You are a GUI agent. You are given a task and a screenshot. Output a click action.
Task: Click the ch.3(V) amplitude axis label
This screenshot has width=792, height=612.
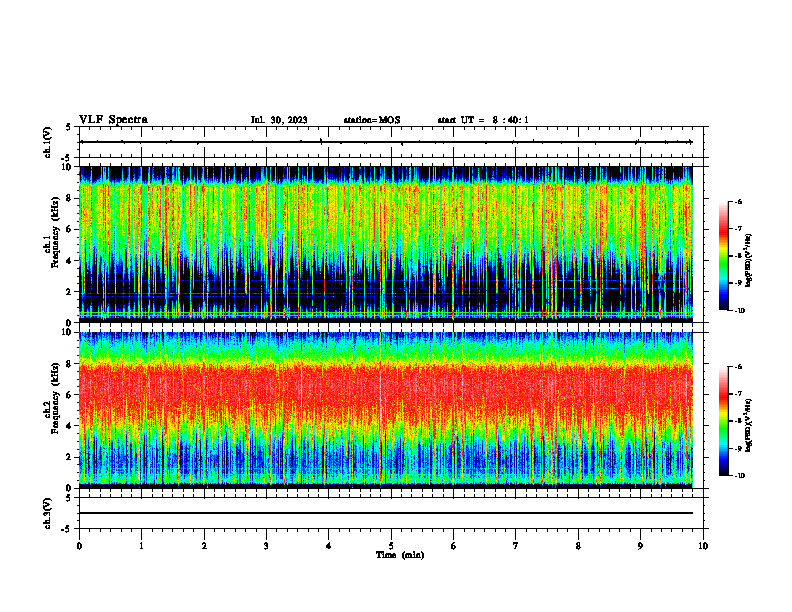pos(47,513)
